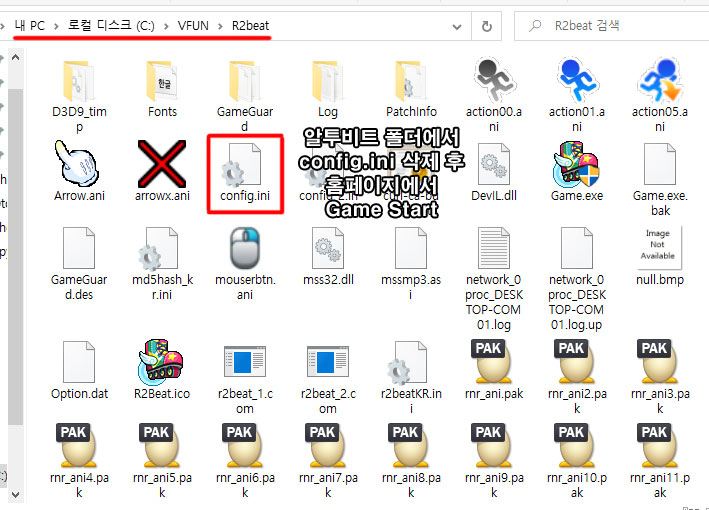Image resolution: width=709 pixels, height=510 pixels.
Task: Click navigation pane scroll down arrow
Action: [15, 494]
